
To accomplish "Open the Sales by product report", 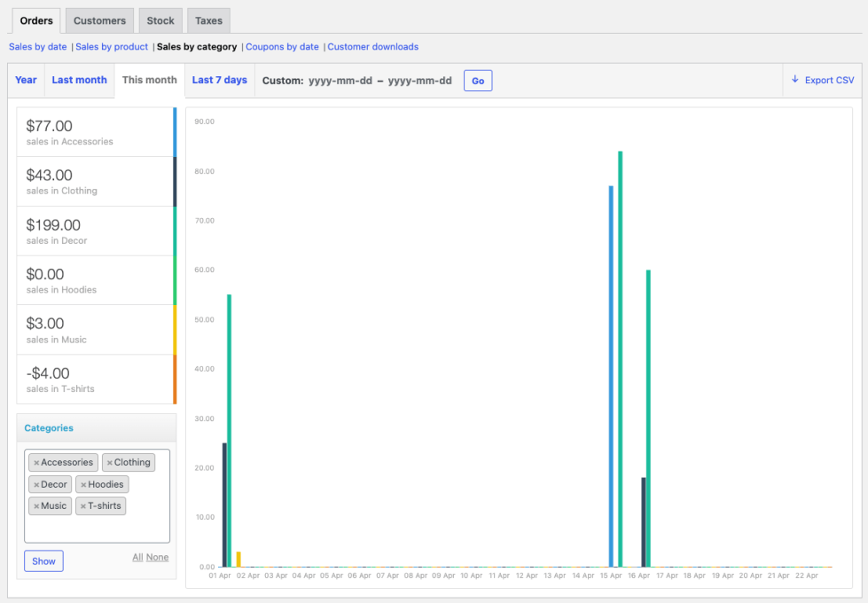I will [112, 47].
